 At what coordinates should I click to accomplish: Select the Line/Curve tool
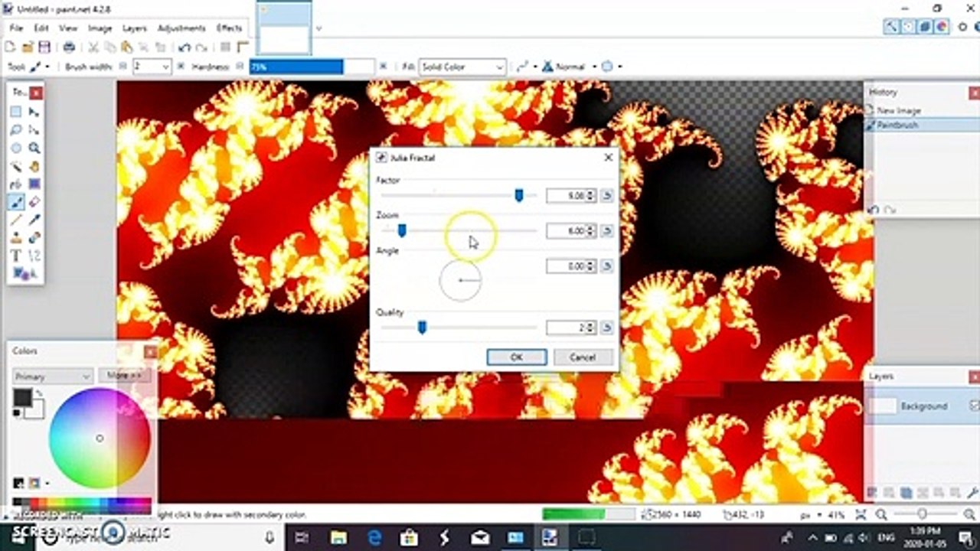pyautogui.click(x=34, y=256)
